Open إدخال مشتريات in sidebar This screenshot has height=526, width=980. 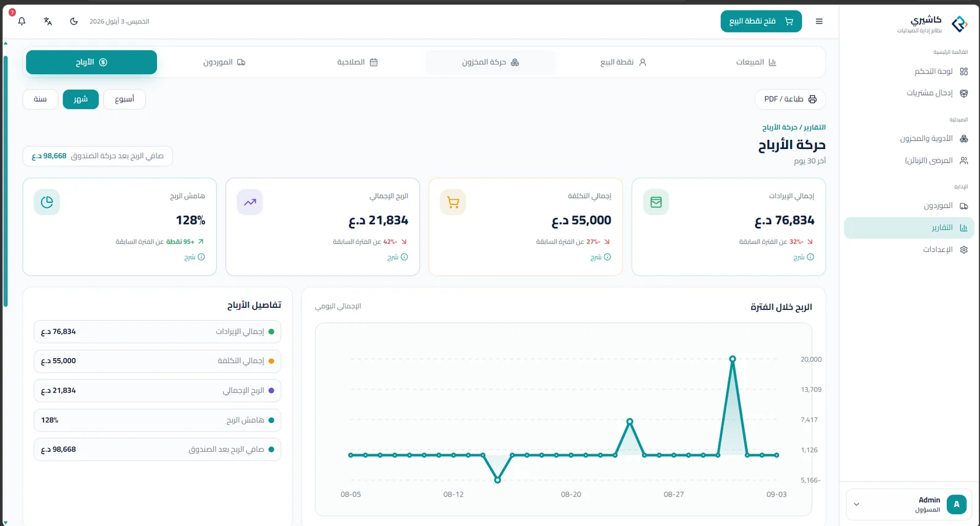click(x=909, y=93)
